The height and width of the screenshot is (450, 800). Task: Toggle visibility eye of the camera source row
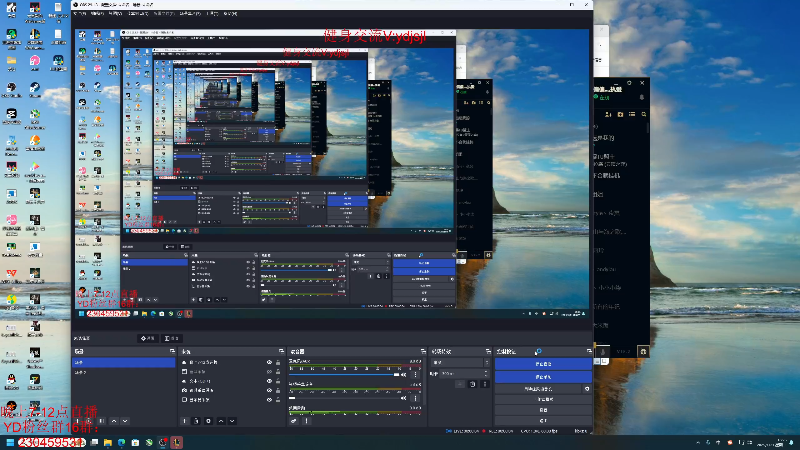point(269,390)
